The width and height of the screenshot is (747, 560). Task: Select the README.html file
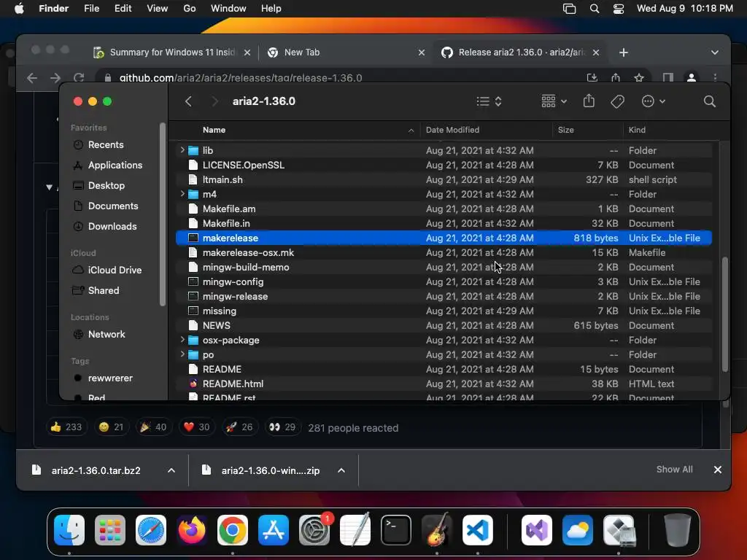(x=444, y=384)
